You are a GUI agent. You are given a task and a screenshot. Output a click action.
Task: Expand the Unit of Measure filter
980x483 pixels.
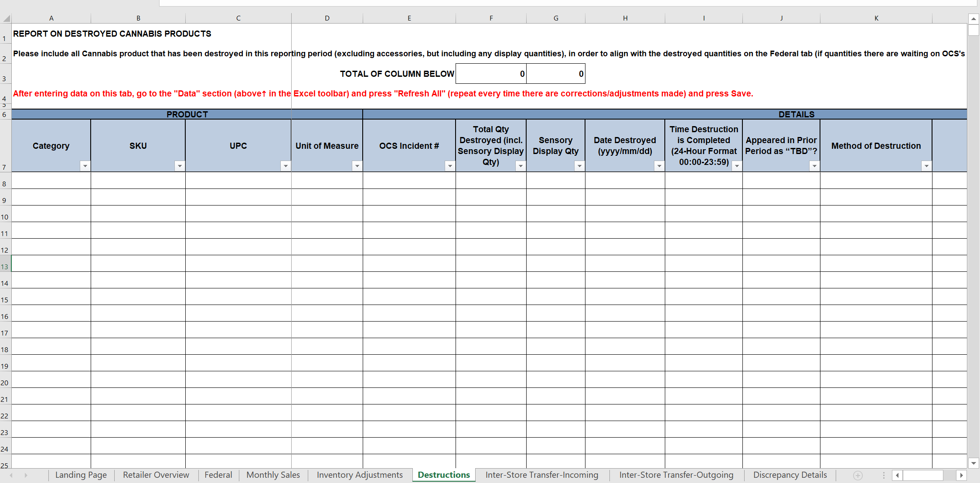coord(357,166)
